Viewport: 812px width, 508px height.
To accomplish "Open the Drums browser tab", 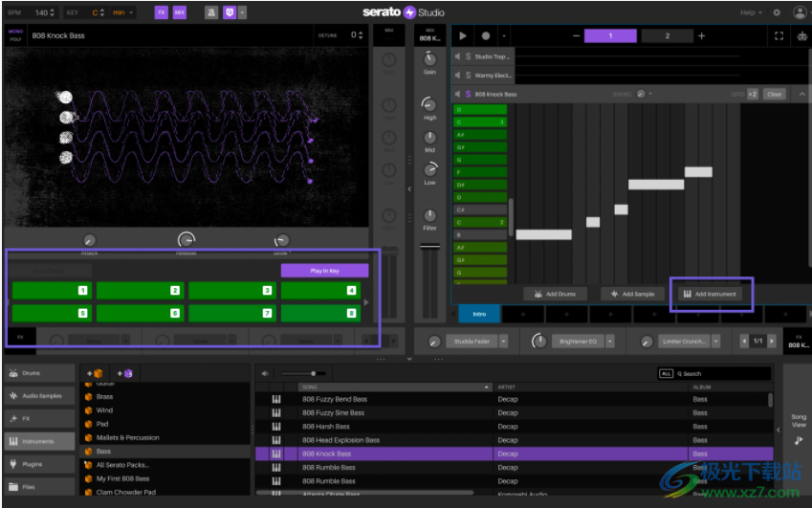I will (40, 373).
